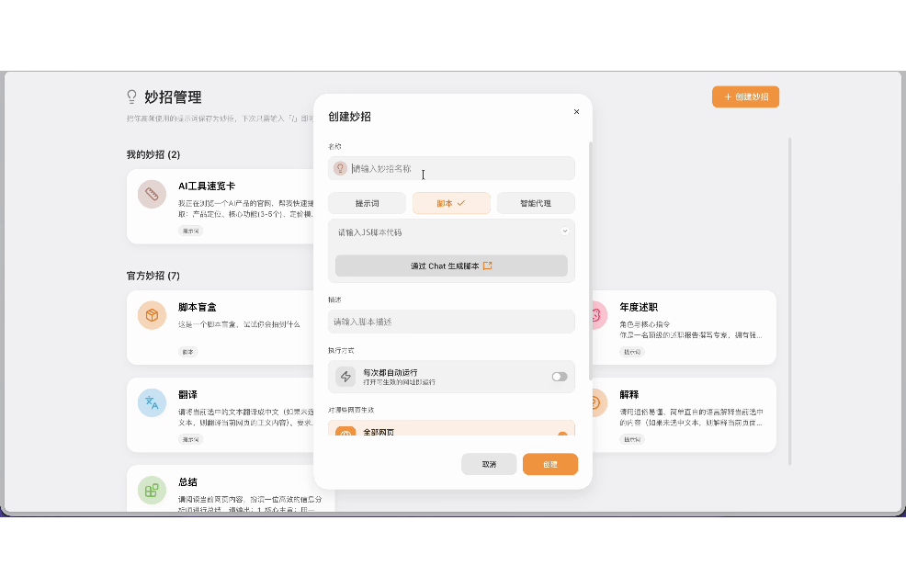The height and width of the screenshot is (588, 906).
Task: Click the lightbulb icon beside the 妙招管理 title
Action: pyautogui.click(x=131, y=96)
